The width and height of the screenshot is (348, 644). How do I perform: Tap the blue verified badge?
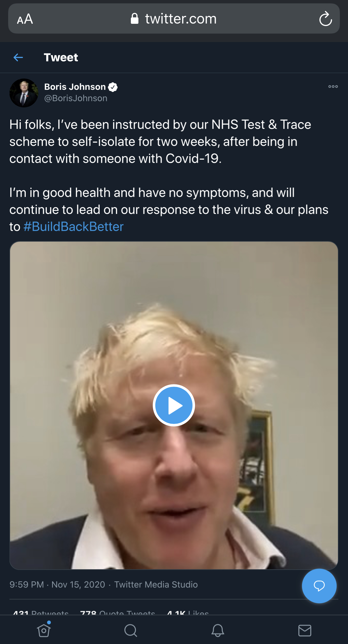(113, 87)
